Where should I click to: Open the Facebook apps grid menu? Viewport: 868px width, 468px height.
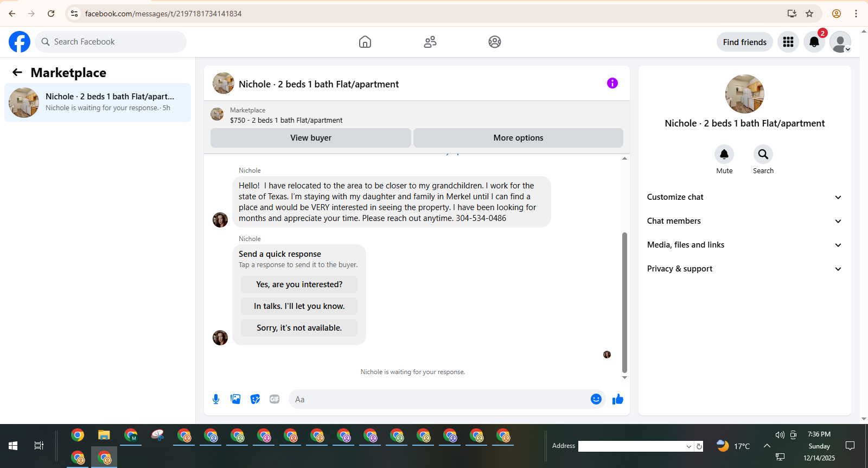[788, 42]
